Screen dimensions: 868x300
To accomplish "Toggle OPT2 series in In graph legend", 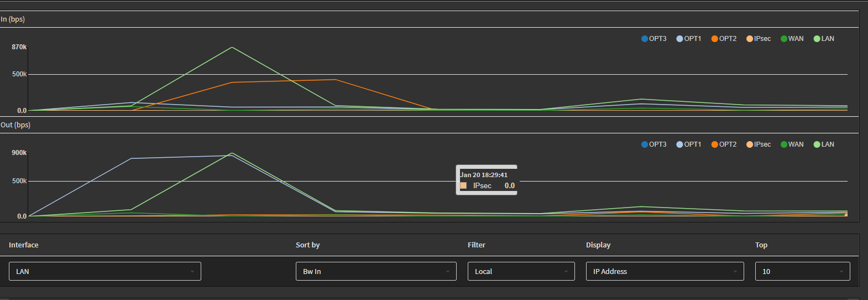I will click(724, 39).
